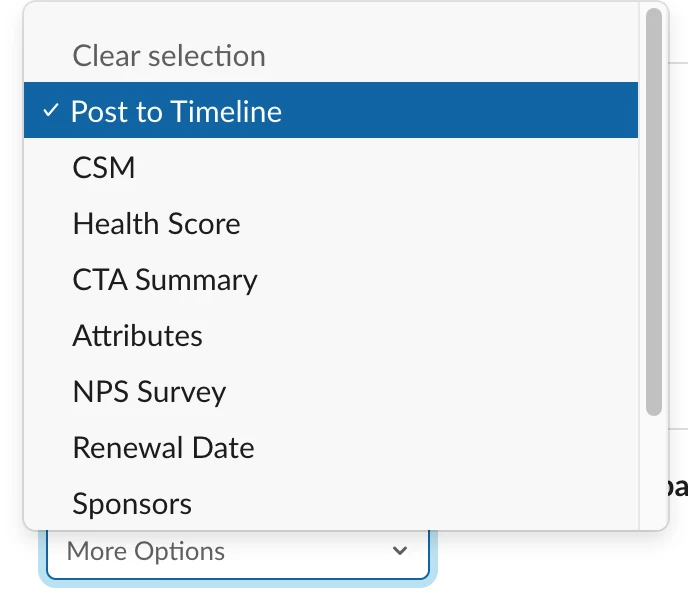Click the scrollbar track below the thumb
Image resolution: width=688 pixels, height=606 pixels.
tap(654, 472)
